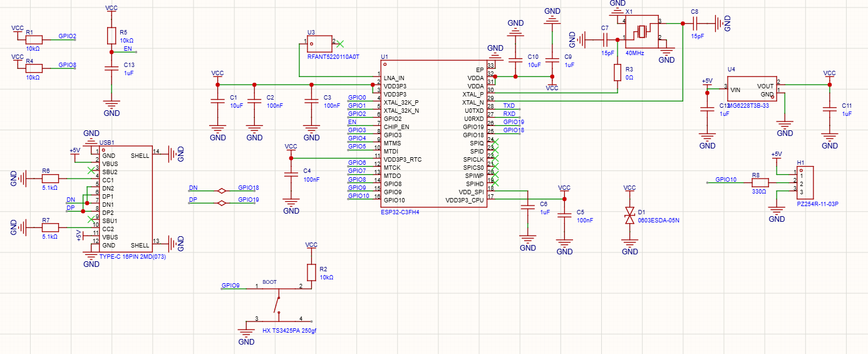Screen dimensions: 868x354
Task: Select resistor R8 symbol
Action: 760,182
